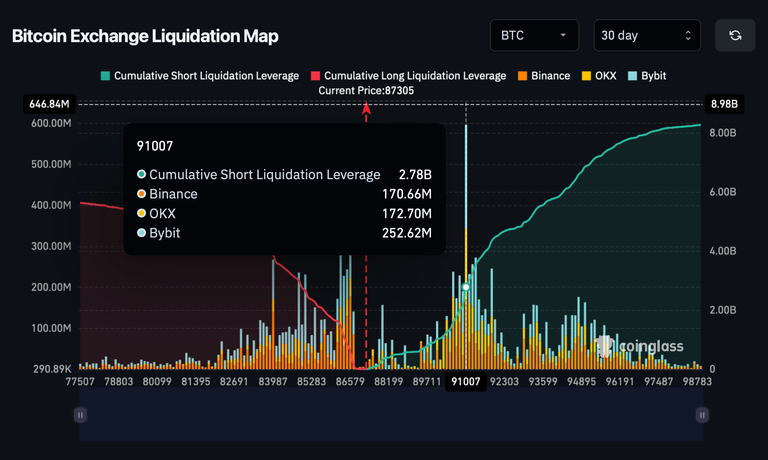The width and height of the screenshot is (768, 460).
Task: Expand the 30 day time range dropdown
Action: (x=645, y=35)
